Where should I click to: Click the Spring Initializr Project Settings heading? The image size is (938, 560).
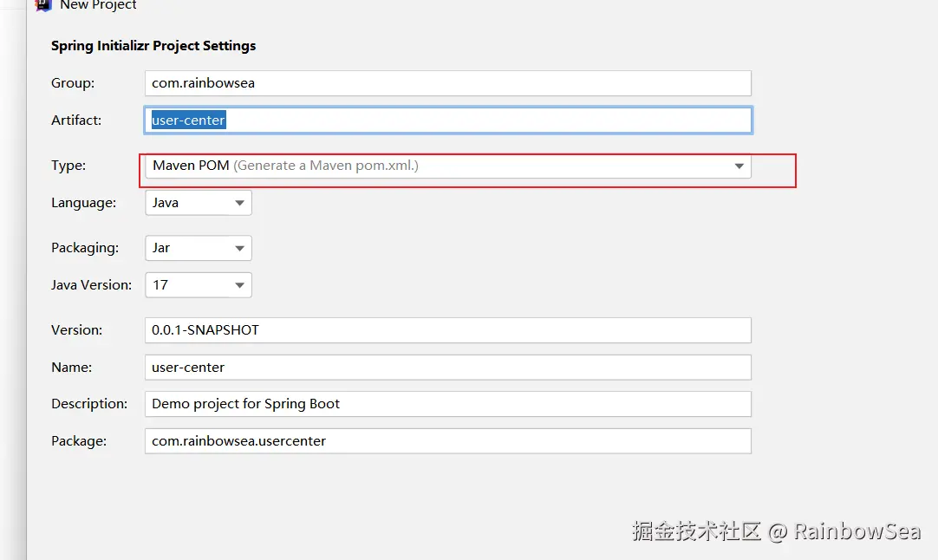153,46
